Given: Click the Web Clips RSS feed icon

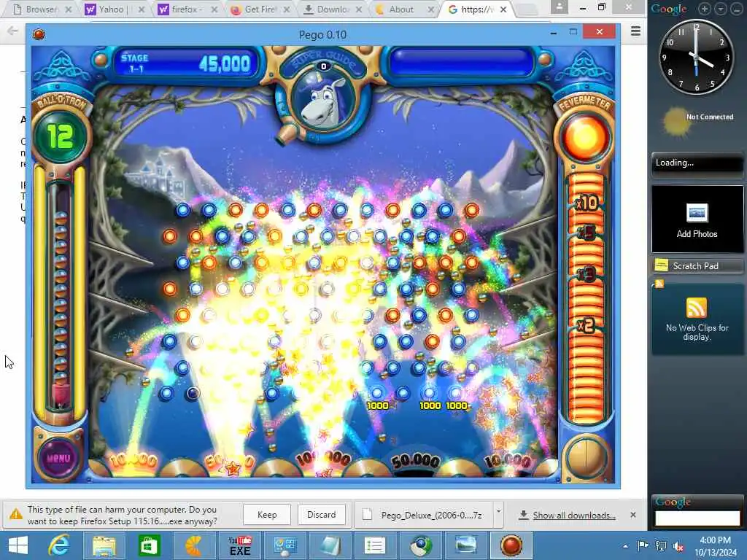Looking at the screenshot, I should [696, 308].
